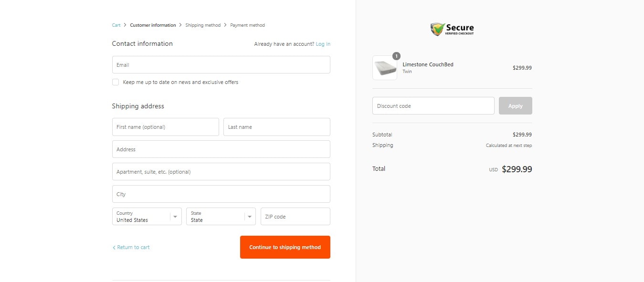Click the arrow icon beside Return to cart
Viewport: 644px width, 282px height.
114,248
